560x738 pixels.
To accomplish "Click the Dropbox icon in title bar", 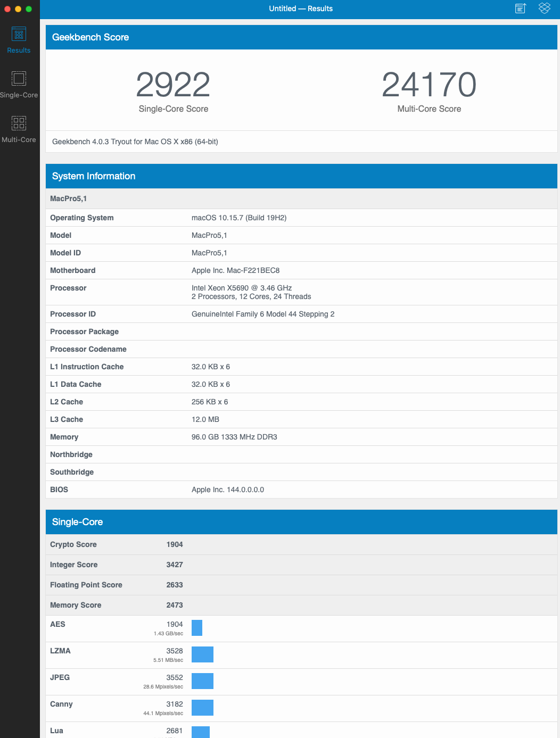I will tap(545, 8).
